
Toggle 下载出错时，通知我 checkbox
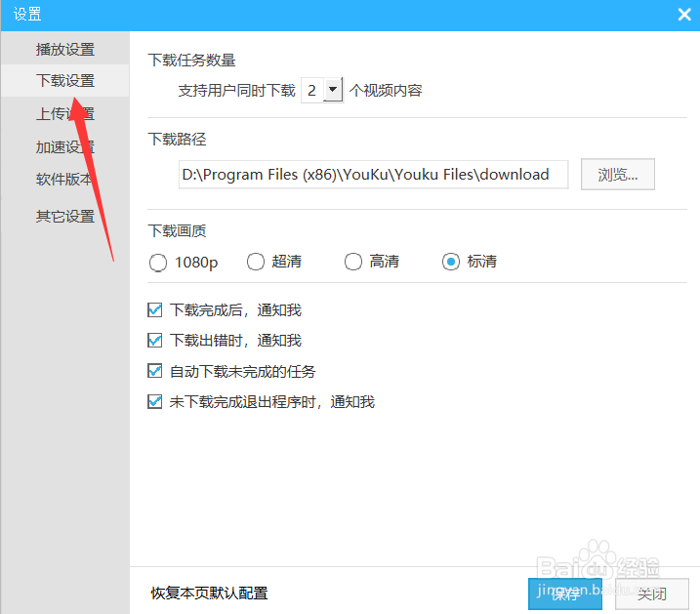tap(155, 341)
